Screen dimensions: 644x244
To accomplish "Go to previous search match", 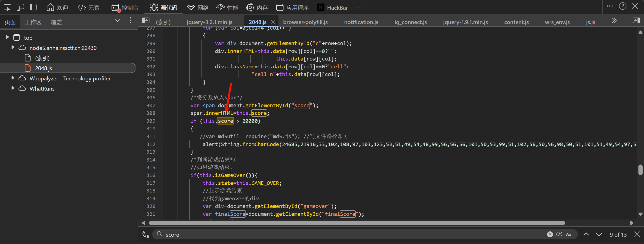I will pos(586,235).
